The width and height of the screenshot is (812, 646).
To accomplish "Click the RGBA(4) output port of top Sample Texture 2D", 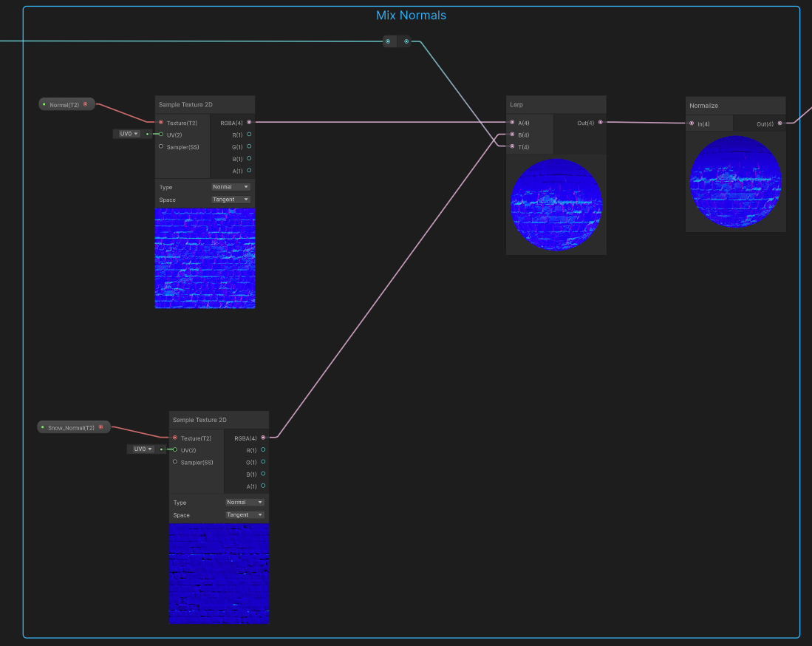I will click(x=249, y=122).
